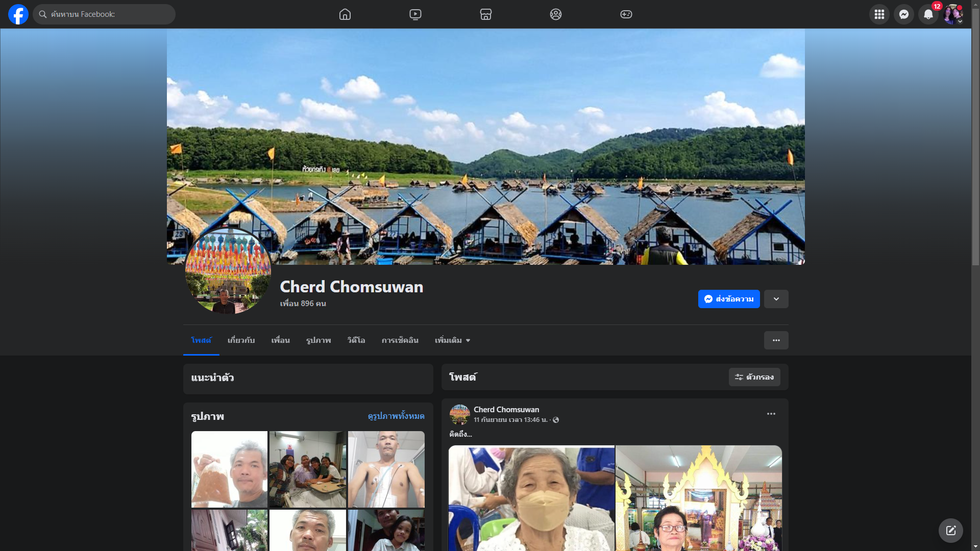Expand chevron next to send message button
The image size is (980, 551).
pyautogui.click(x=776, y=299)
